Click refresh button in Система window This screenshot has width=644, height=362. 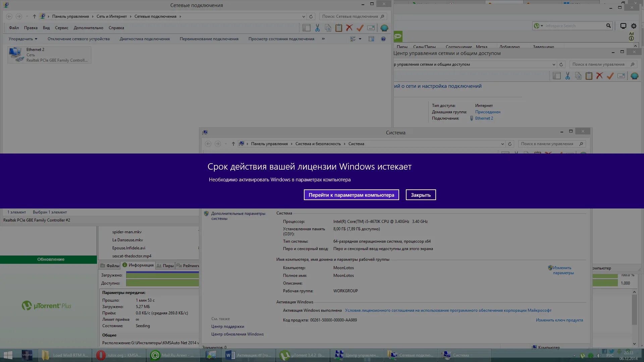point(510,144)
